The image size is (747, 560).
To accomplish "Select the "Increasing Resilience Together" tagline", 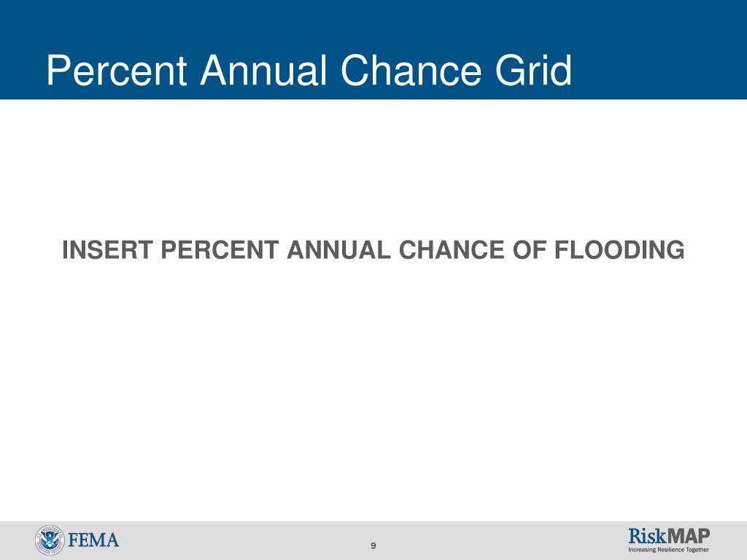I will click(x=668, y=550).
